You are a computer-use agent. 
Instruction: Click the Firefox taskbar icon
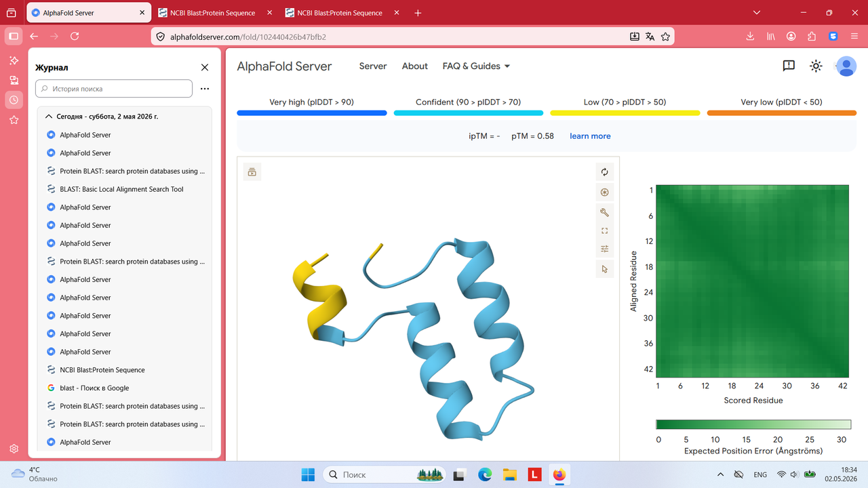(x=559, y=474)
